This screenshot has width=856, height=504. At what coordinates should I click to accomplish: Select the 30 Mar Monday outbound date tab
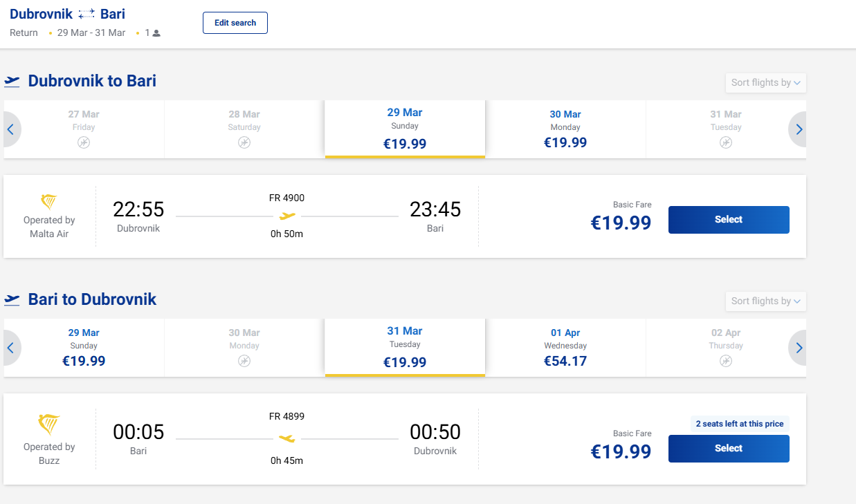tap(565, 129)
